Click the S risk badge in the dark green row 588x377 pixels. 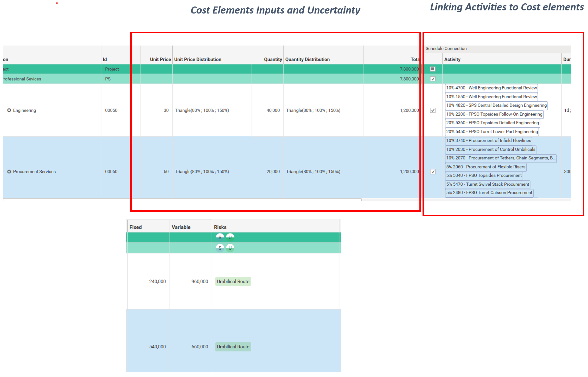220,237
